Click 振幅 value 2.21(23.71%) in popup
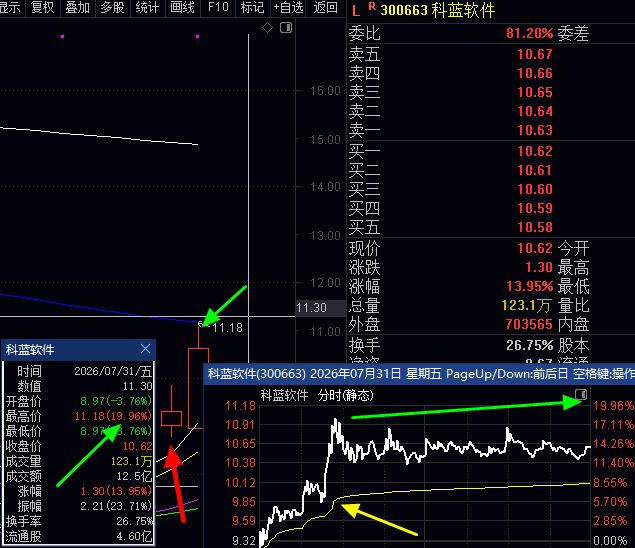 (x=116, y=506)
